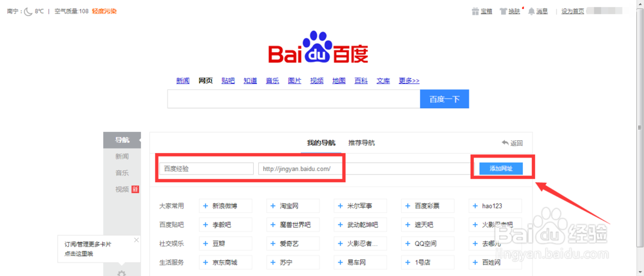Open the 宝箱 toolbox icon
The width and height of the screenshot is (644, 276).
(x=475, y=11)
